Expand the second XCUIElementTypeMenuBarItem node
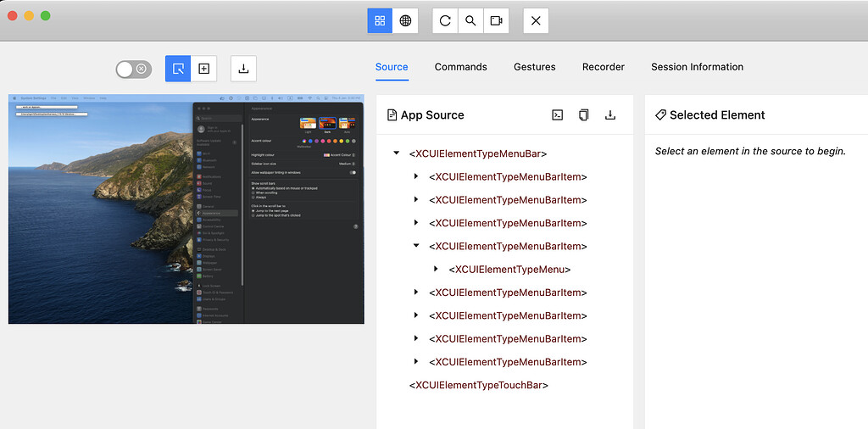 [415, 199]
